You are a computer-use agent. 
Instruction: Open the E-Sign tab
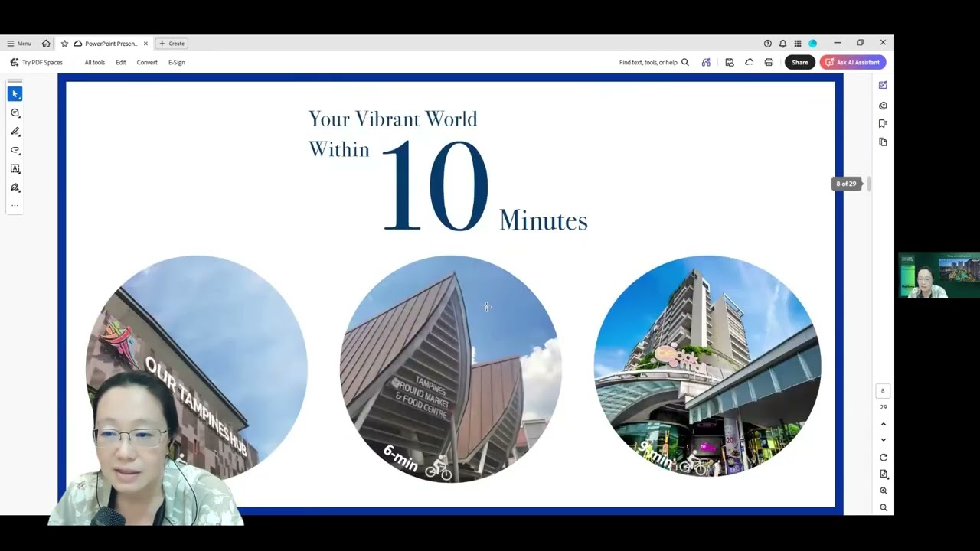coord(177,62)
